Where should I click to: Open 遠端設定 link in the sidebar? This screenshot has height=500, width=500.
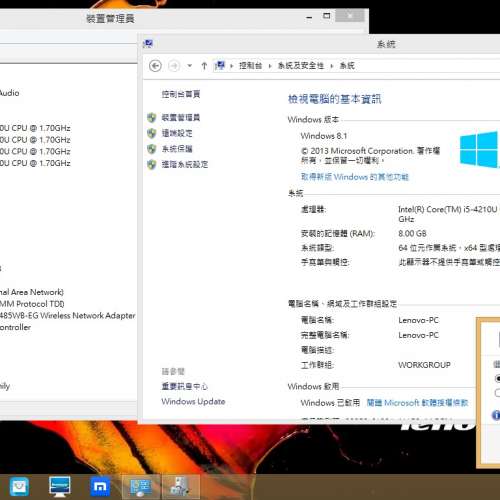click(177, 133)
